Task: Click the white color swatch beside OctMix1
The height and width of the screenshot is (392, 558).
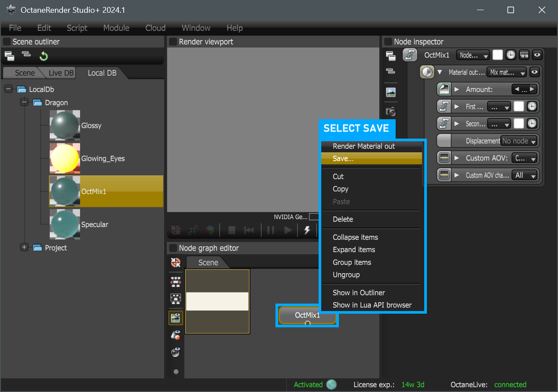Action: pyautogui.click(x=497, y=55)
